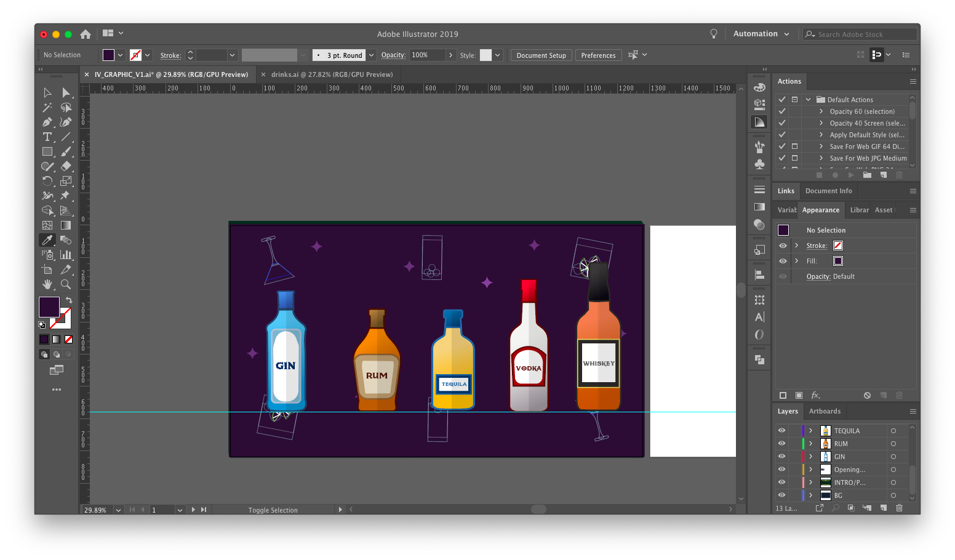Viewport: 955px width, 560px height.
Task: Click the Document Setup button
Action: tap(540, 55)
